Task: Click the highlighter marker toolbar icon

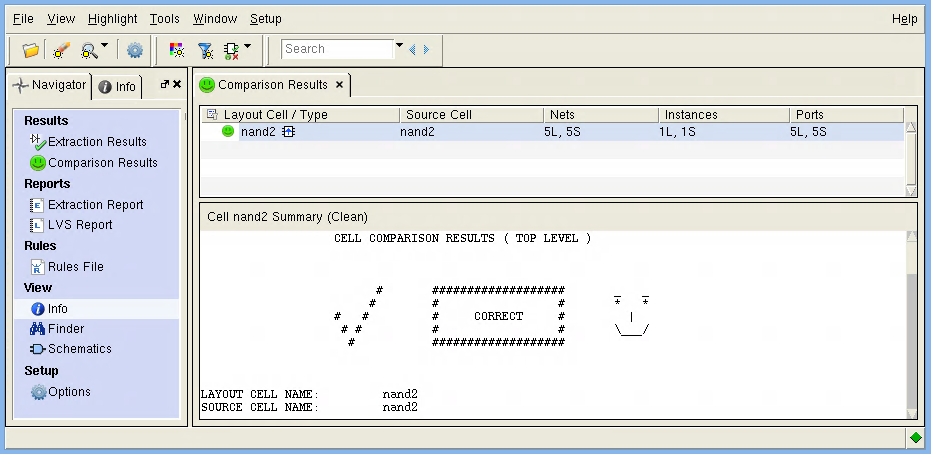Action: (x=60, y=49)
